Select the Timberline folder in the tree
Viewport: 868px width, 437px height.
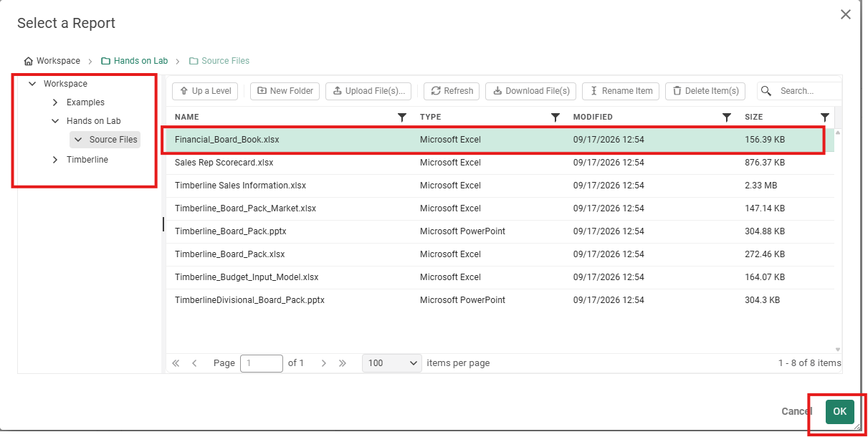tap(87, 160)
